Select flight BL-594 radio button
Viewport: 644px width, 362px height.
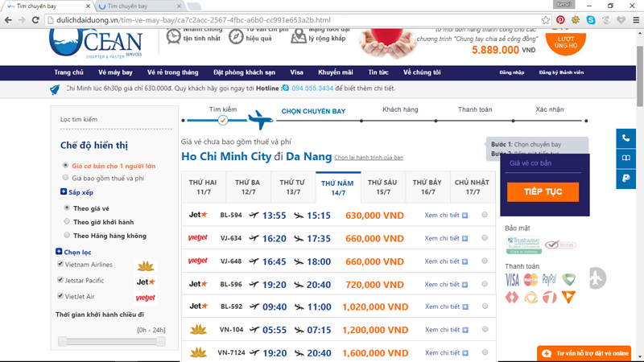coord(485,215)
